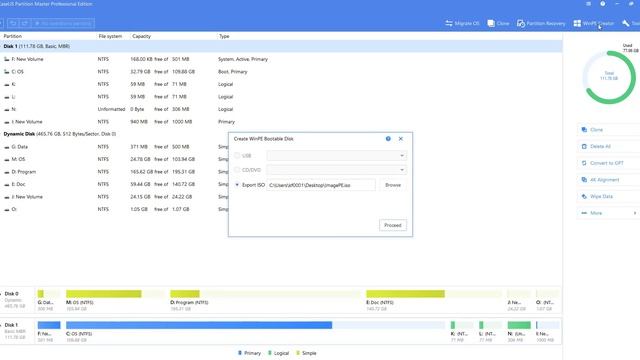This screenshot has width=640, height=360.
Task: Click the Redo arrow in the toolbar
Action: (x=24, y=23)
